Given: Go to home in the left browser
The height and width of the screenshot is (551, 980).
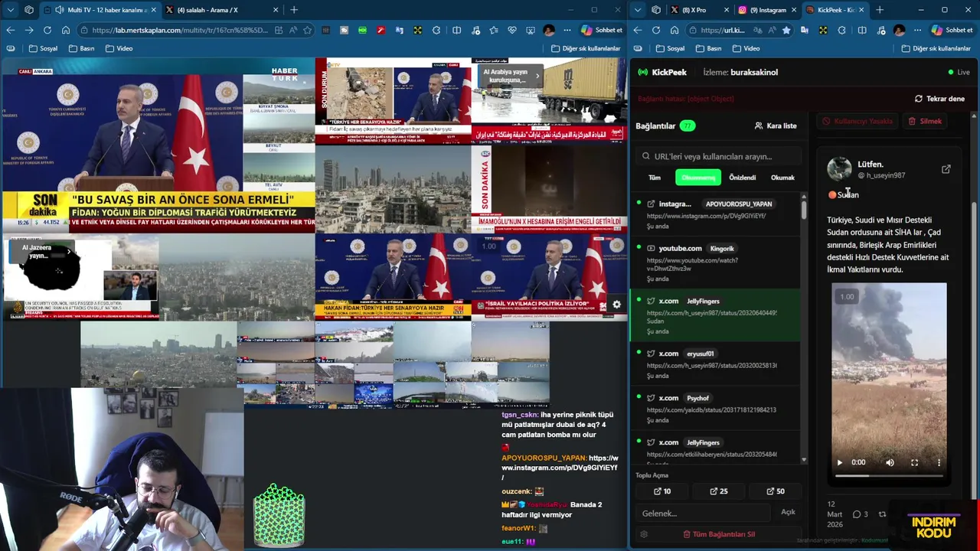Looking at the screenshot, I should click(66, 30).
